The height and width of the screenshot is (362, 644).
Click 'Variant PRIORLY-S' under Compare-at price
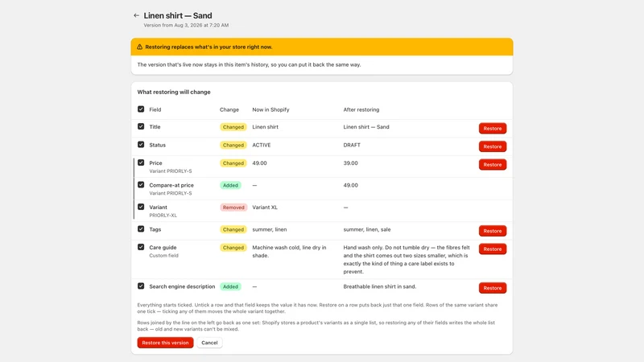171,193
